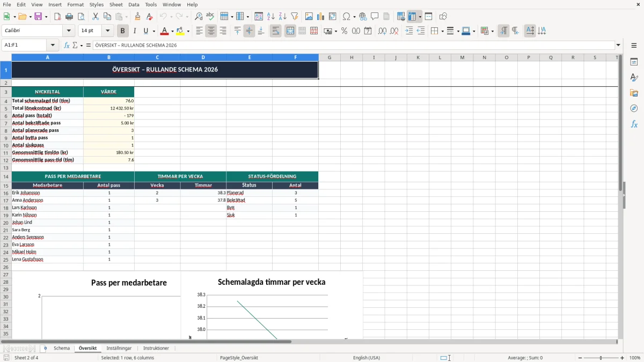Select row header 14
Viewport: 644px width, 362px height.
[6, 176]
